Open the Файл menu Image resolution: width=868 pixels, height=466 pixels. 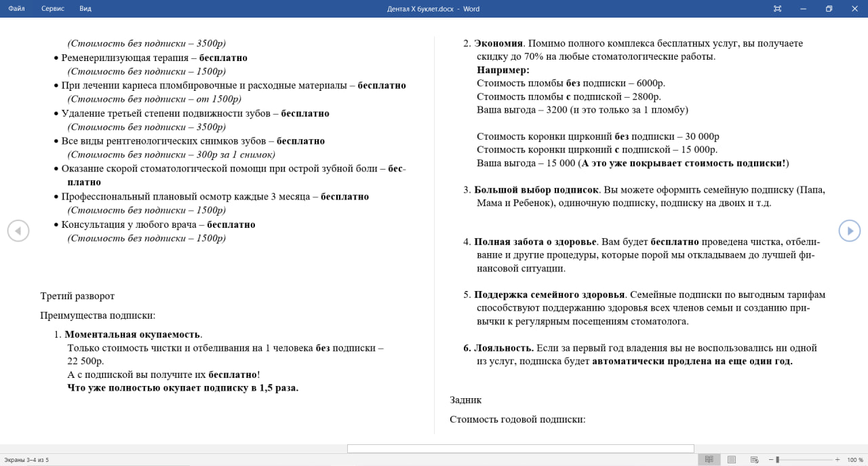pos(16,9)
